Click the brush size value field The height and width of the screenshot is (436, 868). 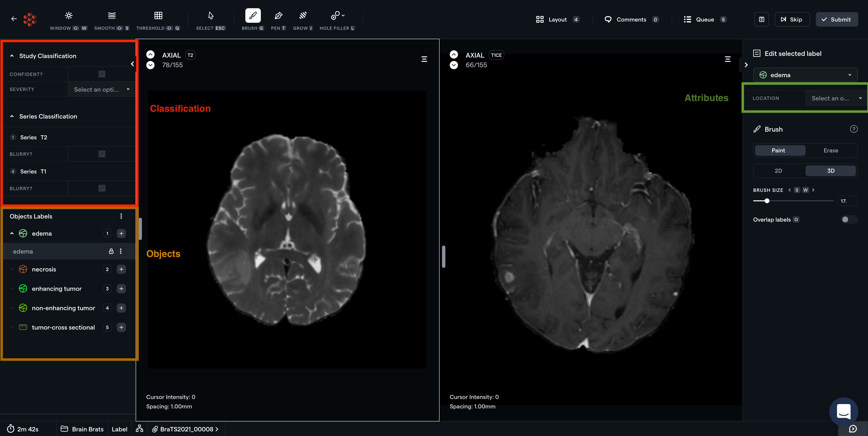(847, 201)
